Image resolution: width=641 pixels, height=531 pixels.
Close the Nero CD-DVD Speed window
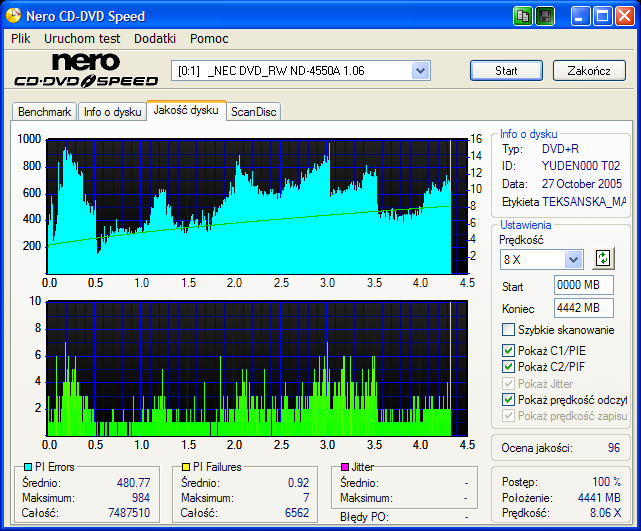coord(625,16)
